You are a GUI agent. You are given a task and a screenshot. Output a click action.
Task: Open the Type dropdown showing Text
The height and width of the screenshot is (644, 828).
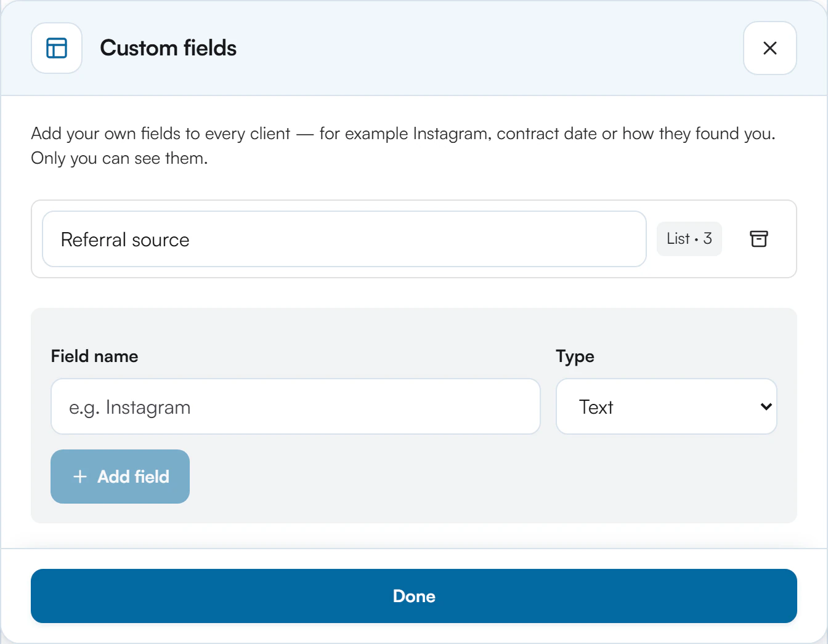(666, 406)
